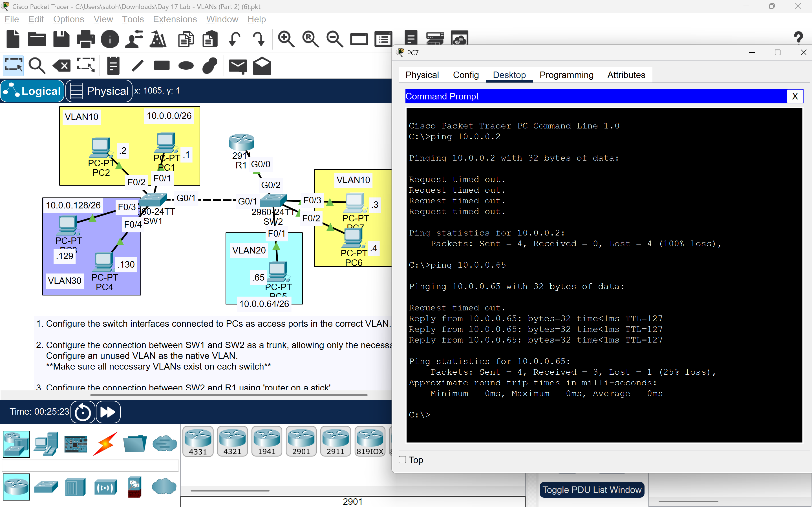Viewport: 812px width, 507px height.
Task: Click the Add Simple PDU envelope icon
Action: coord(238,66)
